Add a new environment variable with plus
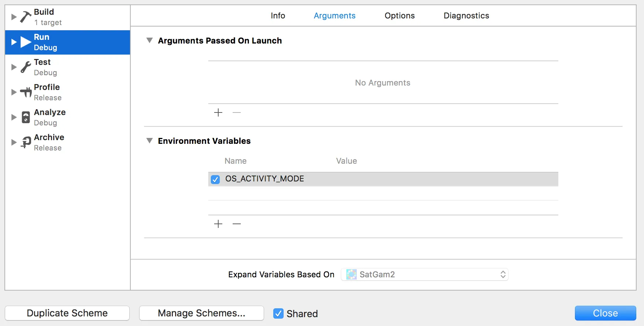 coord(218,224)
